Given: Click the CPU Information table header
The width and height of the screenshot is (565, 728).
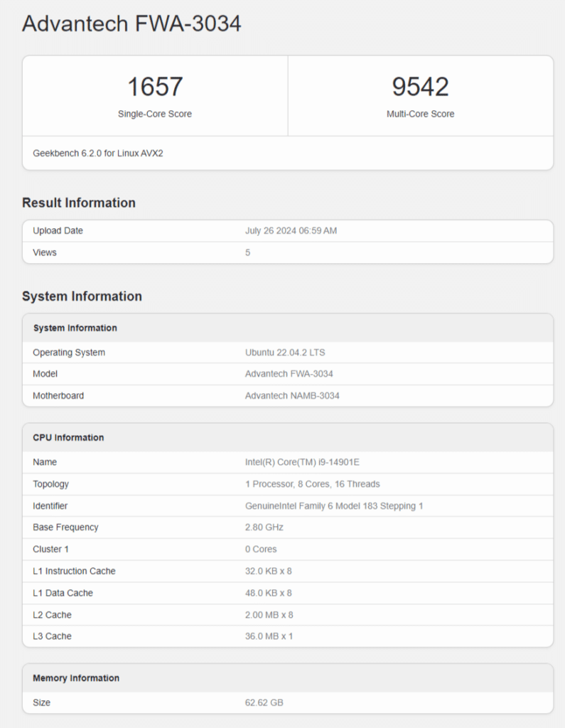Looking at the screenshot, I should pyautogui.click(x=68, y=437).
